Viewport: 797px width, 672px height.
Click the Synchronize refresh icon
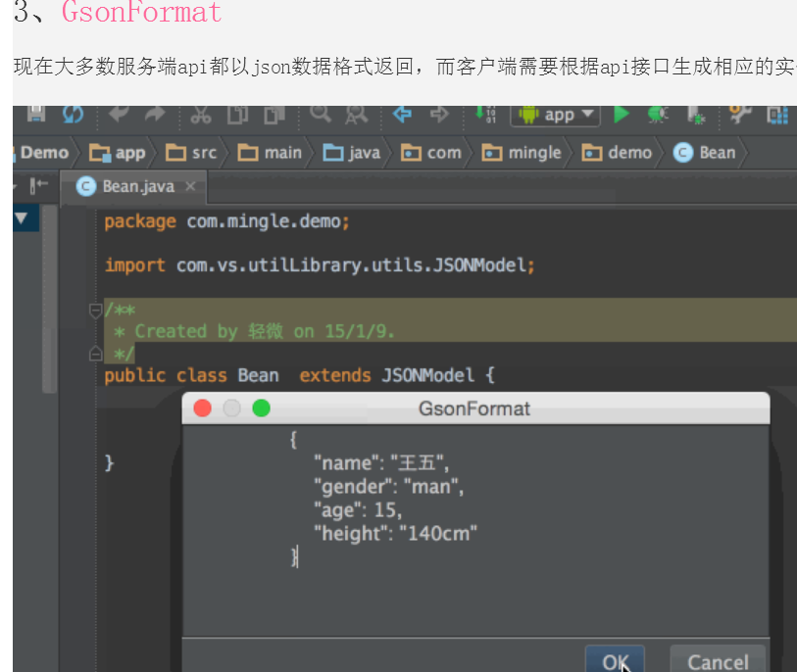[x=73, y=114]
